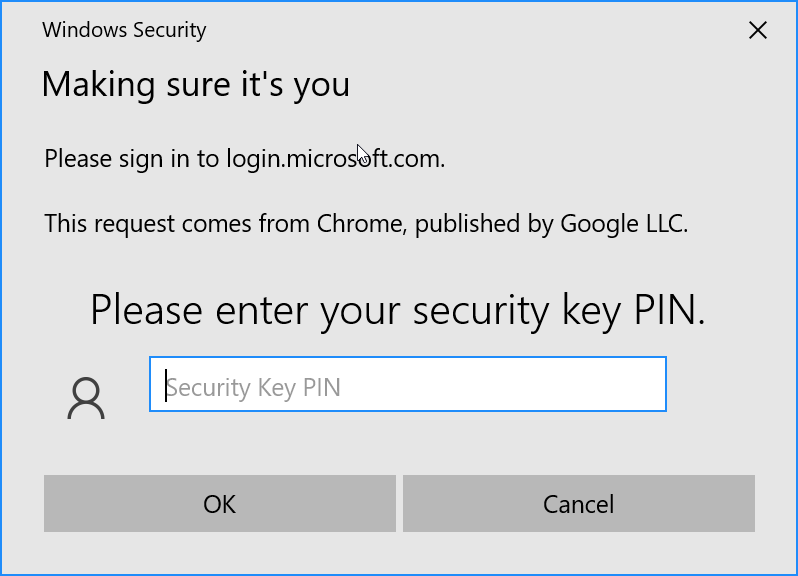
Task: Click the word 'Chrome' in the request line
Action: (357, 223)
